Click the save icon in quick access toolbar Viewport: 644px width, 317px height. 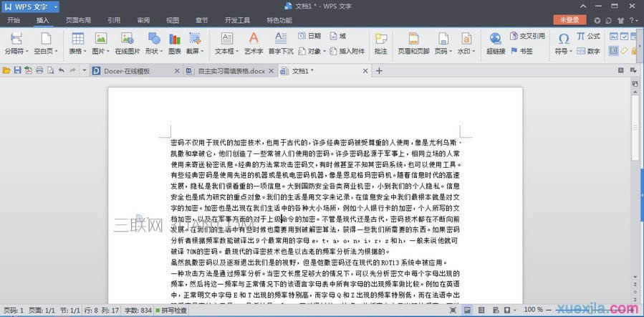tap(17, 70)
